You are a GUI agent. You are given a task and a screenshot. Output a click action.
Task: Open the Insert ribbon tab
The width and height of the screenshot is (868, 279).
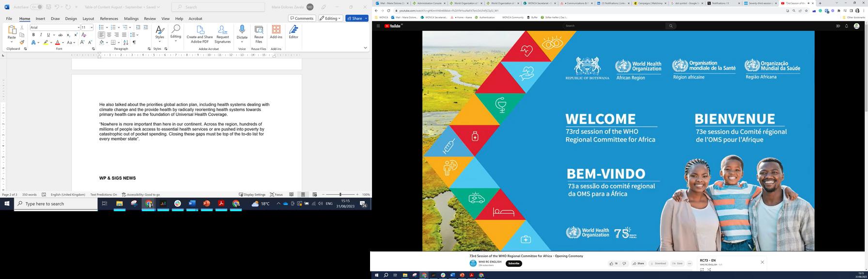pyautogui.click(x=40, y=18)
